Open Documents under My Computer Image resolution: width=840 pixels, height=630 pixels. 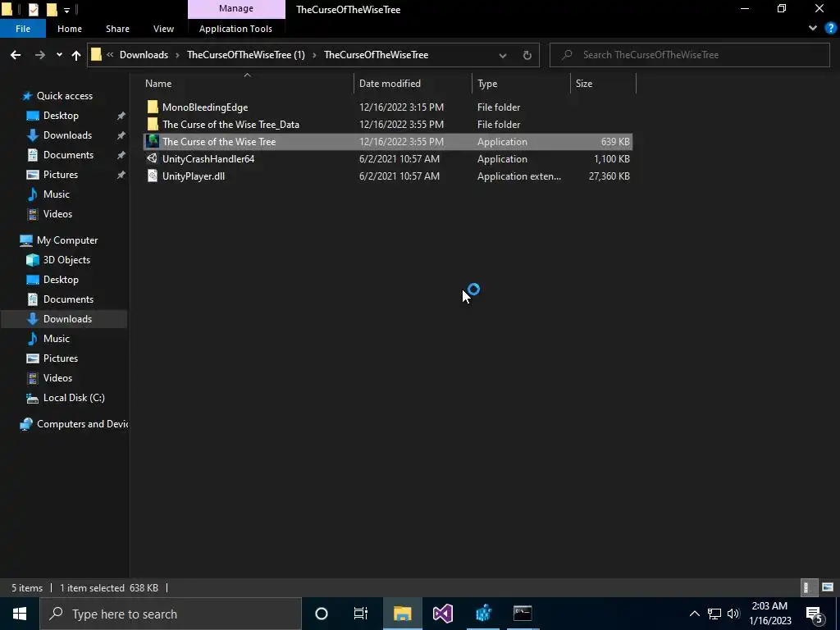(x=68, y=299)
